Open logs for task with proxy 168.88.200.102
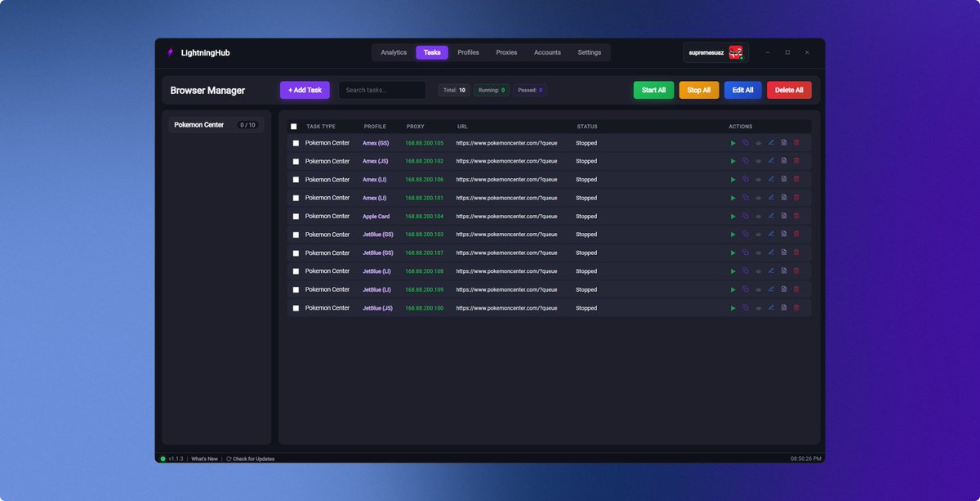 tap(784, 161)
